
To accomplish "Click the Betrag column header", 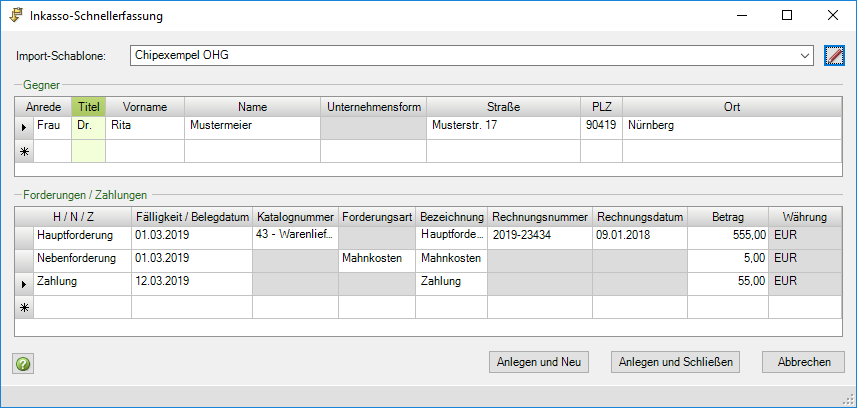I will (x=728, y=216).
